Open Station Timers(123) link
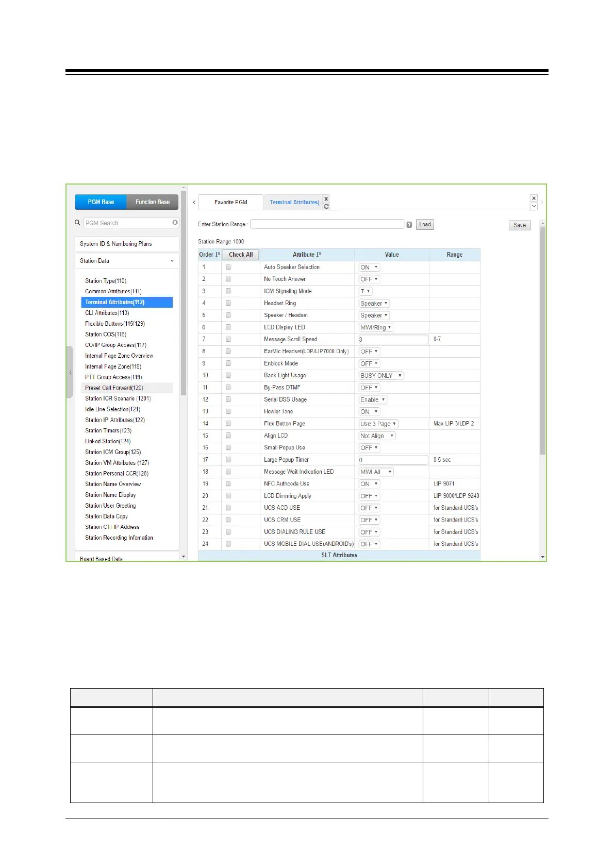The image size is (614, 868). (108, 430)
